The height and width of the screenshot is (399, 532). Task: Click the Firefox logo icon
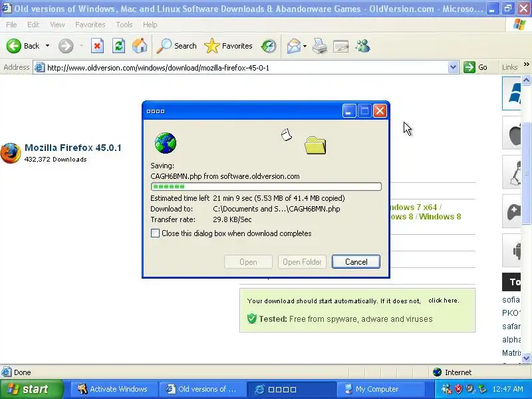(x=11, y=153)
